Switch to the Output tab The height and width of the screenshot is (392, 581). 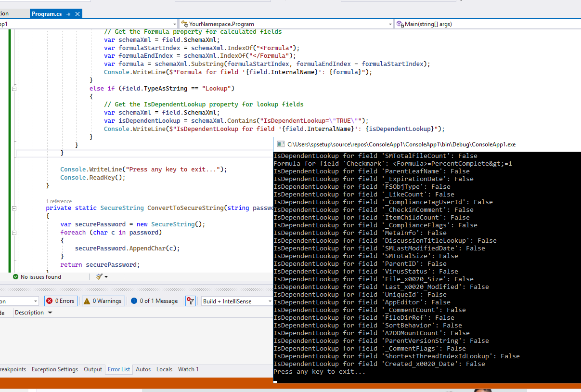tap(92, 369)
